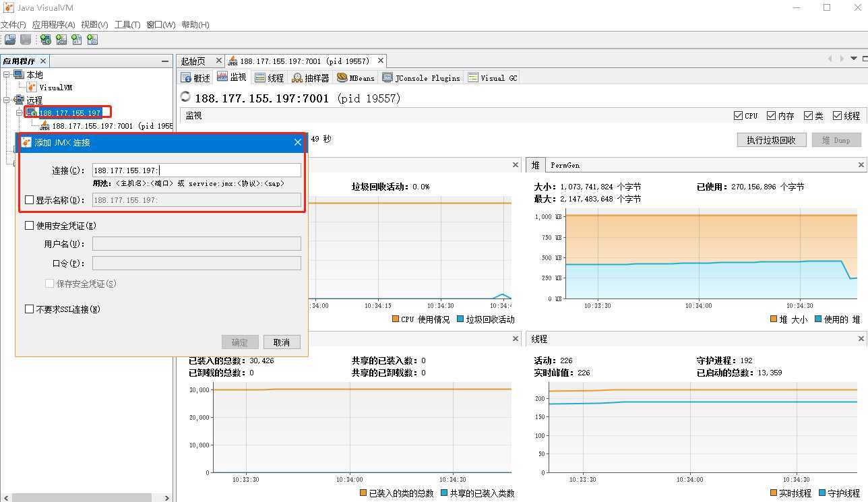The image size is (868, 502).
Task: Uncheck the 线程 chart checkbox
Action: pos(837,115)
